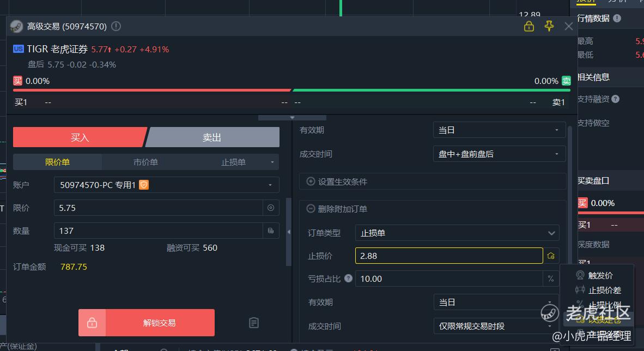Click the 融资可买 560 text
644x351 pixels.
[192, 248]
